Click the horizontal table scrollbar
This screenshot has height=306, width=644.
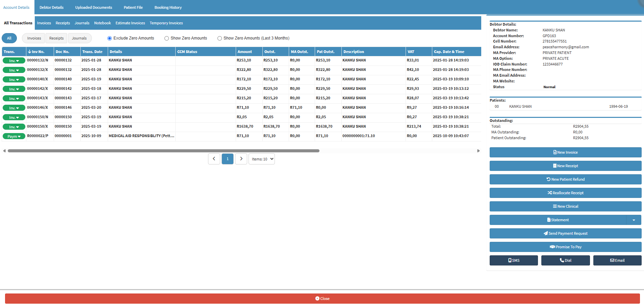pyautogui.click(x=163, y=151)
